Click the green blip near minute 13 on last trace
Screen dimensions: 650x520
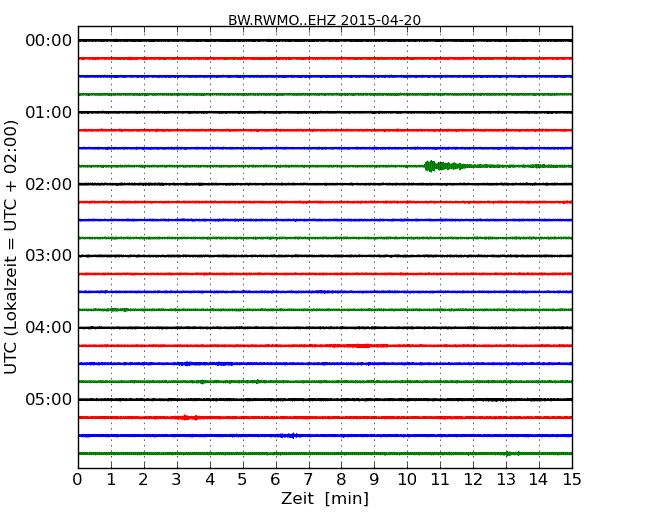point(513,454)
